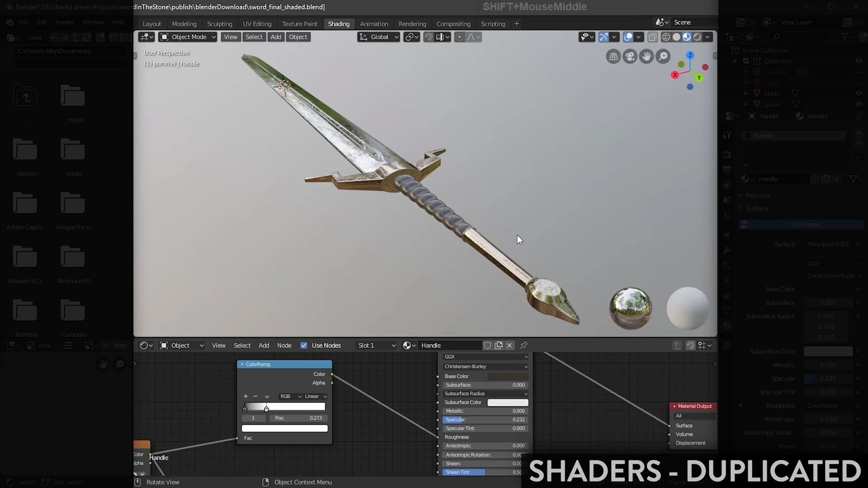Switch to orthographic grid view icon
The width and height of the screenshot is (868, 488).
(x=613, y=56)
